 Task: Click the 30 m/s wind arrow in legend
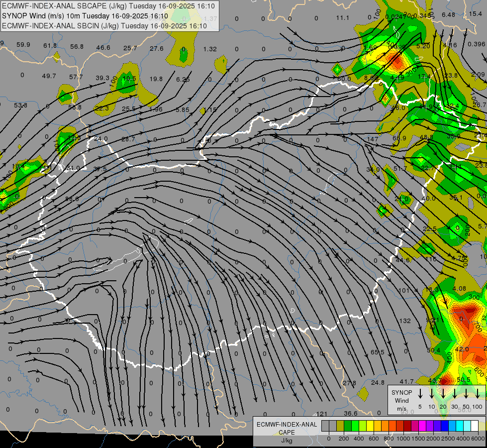(454, 393)
